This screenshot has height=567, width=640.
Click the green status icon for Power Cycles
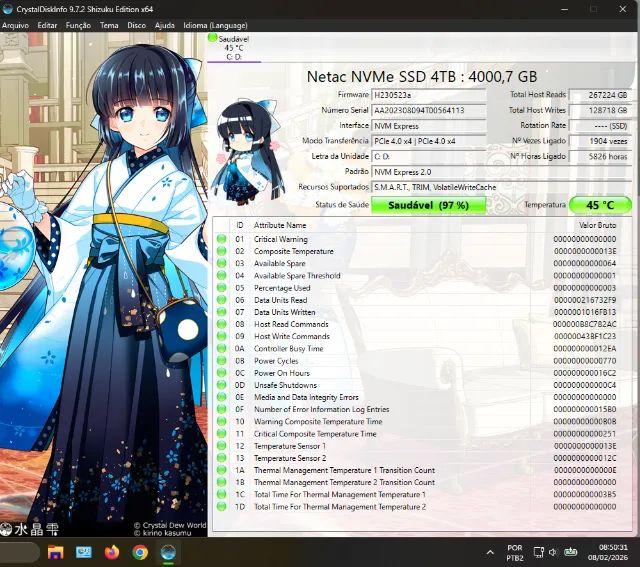point(222,360)
